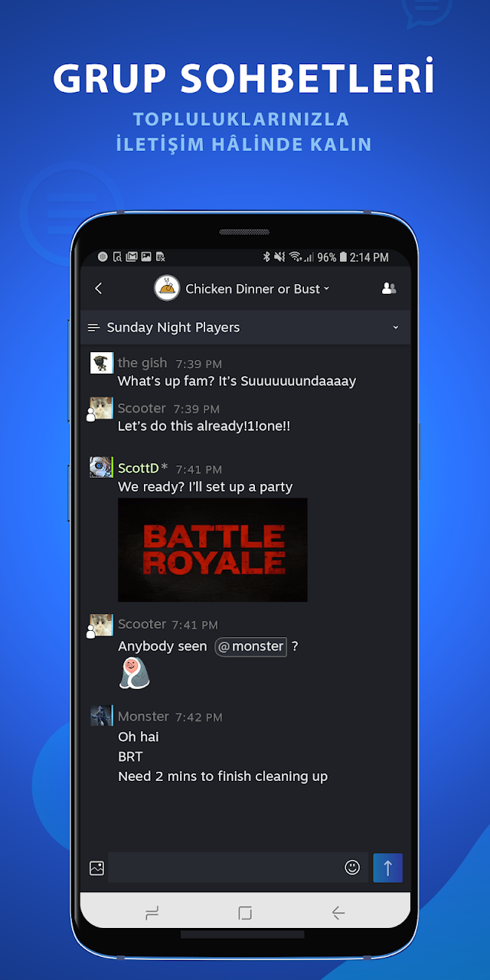Tap the username "the gish"

coord(142,363)
